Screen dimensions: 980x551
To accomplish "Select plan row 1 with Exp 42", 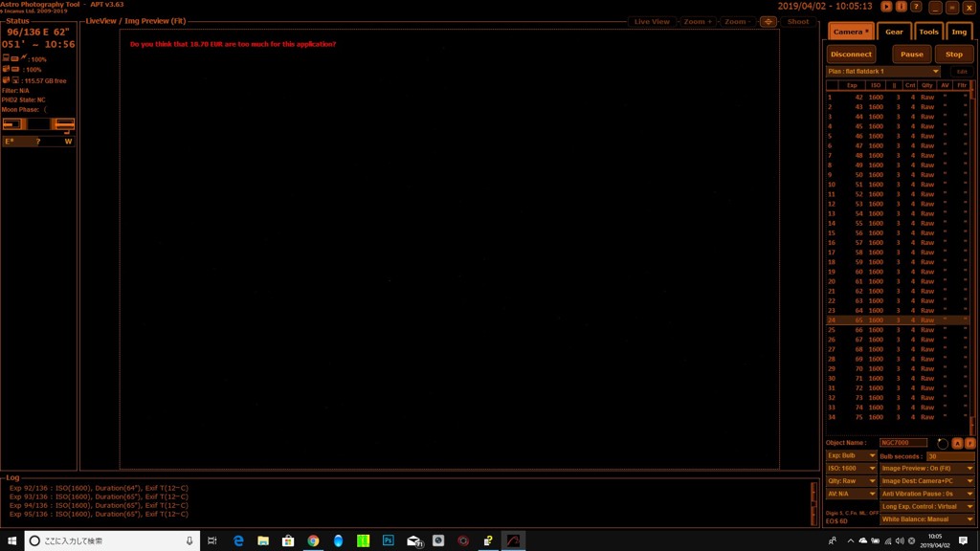I will pos(898,98).
